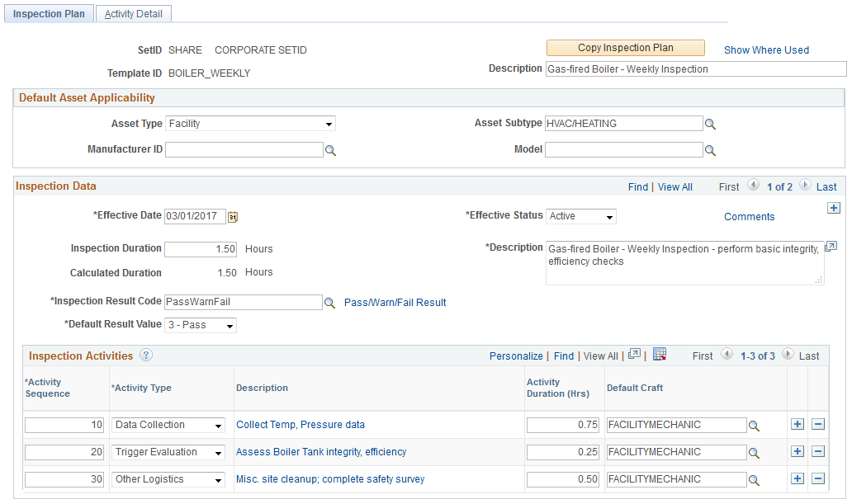This screenshot has height=504, width=852.
Task: Open Inspection Activities help icon
Action: 145,356
